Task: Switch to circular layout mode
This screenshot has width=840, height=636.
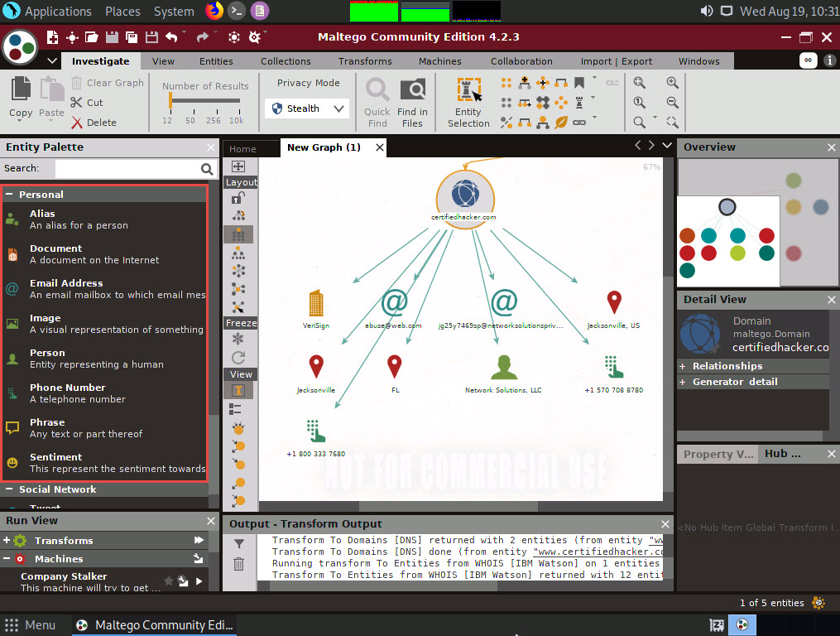Action: coord(238,271)
